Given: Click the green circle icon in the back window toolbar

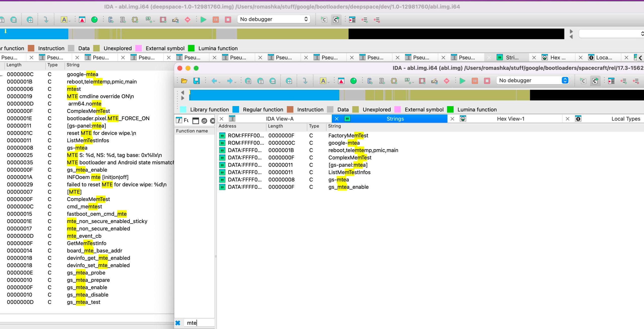Looking at the screenshot, I should point(94,19).
